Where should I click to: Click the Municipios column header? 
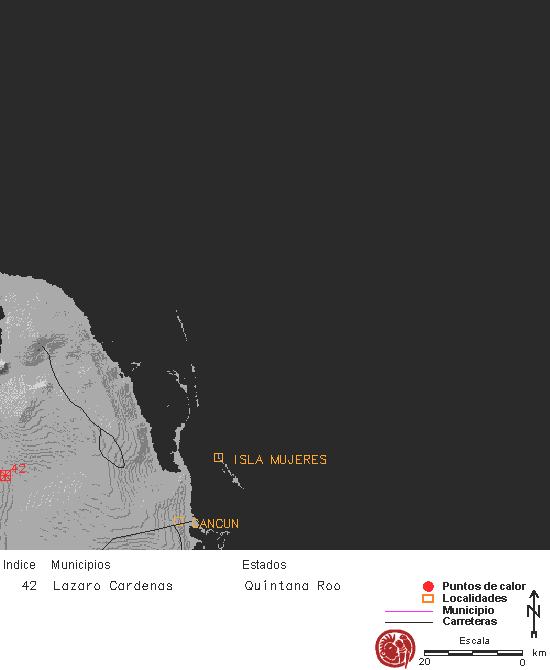coord(81,565)
